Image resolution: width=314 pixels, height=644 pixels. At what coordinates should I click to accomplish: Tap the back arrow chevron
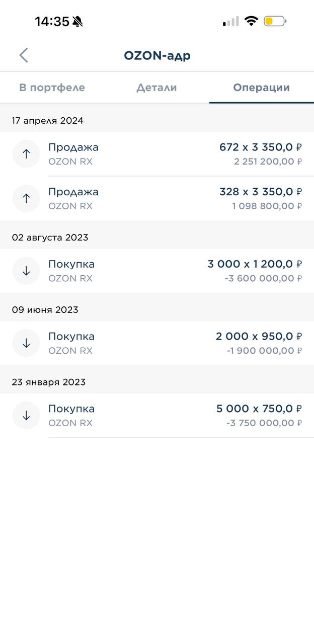[24, 55]
